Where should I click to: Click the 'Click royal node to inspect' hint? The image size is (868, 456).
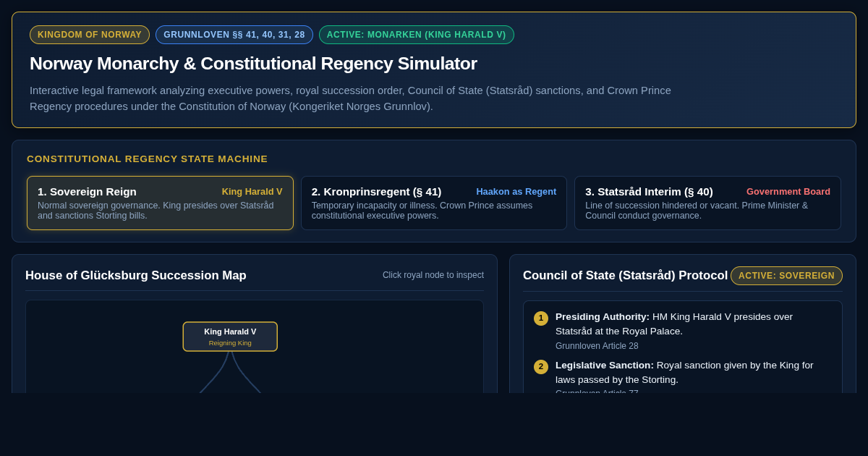[433, 275]
